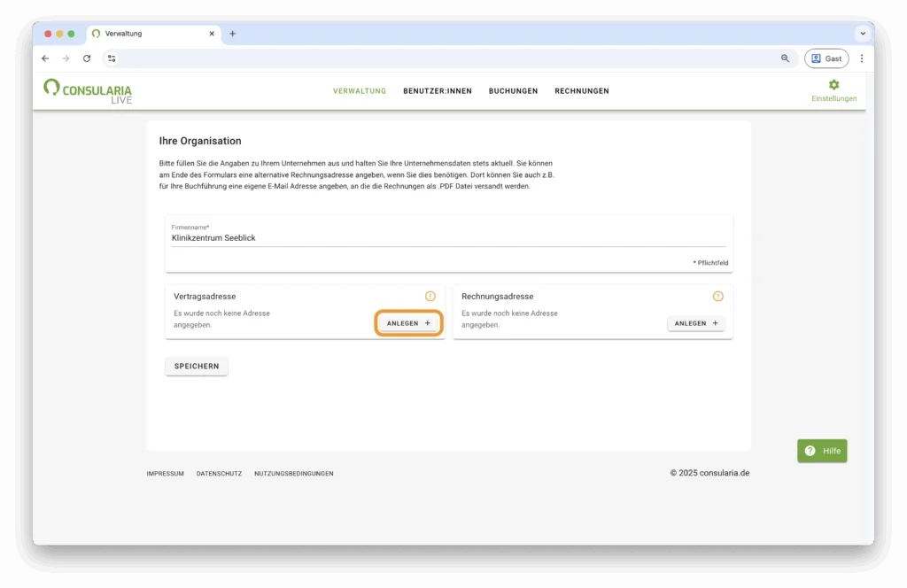This screenshot has width=907, height=588.
Task: Open the Buchungen navigation item
Action: (513, 91)
